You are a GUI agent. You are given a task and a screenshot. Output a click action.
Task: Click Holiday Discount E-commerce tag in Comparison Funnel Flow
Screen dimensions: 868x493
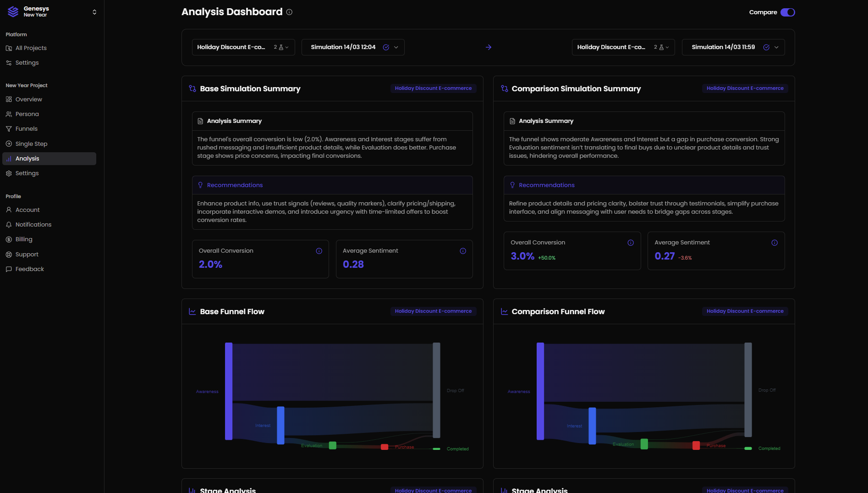click(x=745, y=311)
